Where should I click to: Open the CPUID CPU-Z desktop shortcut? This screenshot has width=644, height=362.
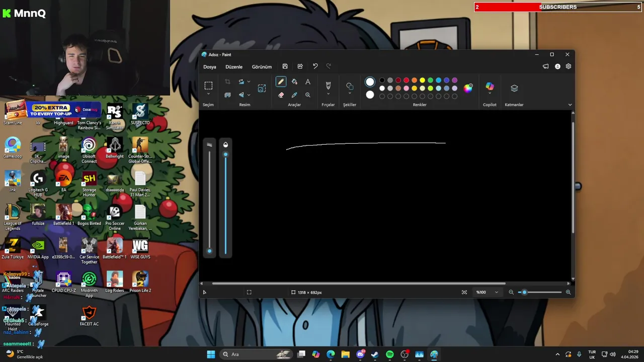[x=63, y=283]
